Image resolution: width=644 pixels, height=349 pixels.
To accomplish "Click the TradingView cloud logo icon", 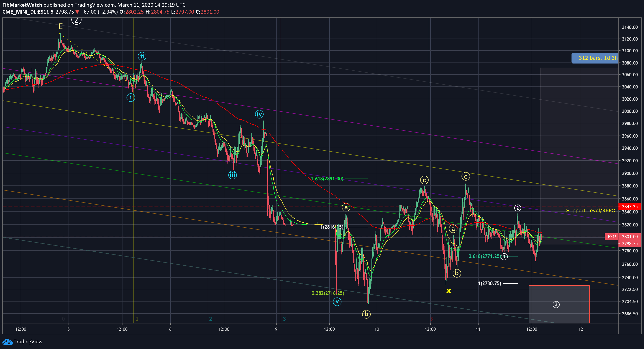I will tap(7, 341).
